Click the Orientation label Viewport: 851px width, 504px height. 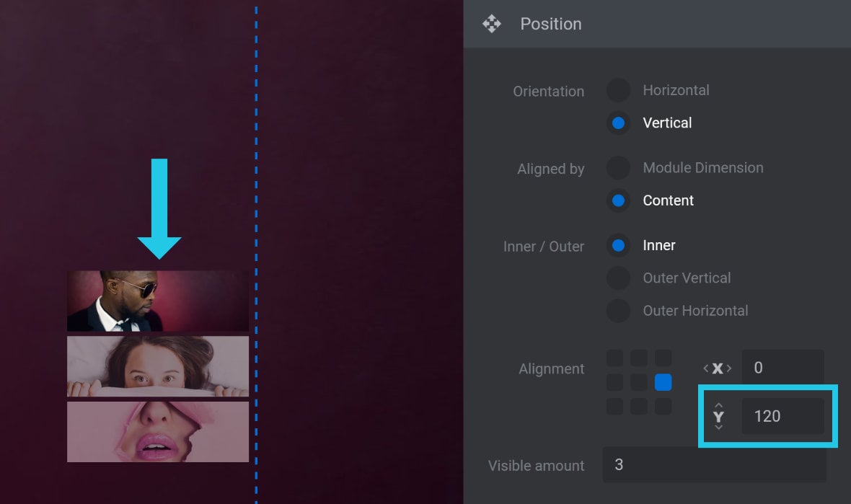coord(549,91)
